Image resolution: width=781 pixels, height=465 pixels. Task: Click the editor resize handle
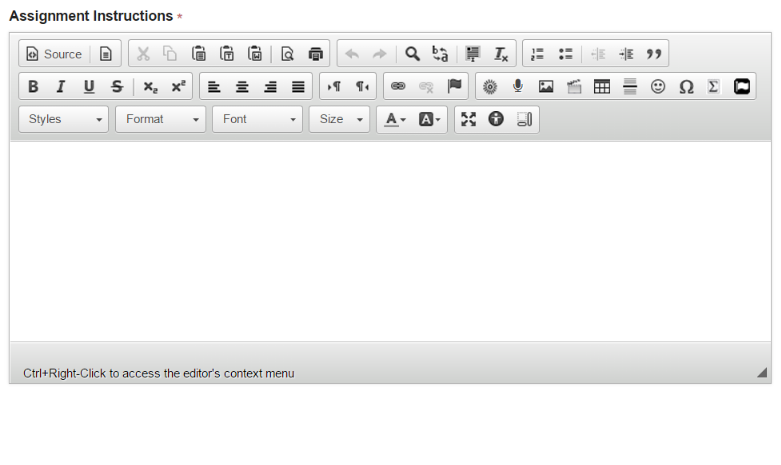point(762,372)
